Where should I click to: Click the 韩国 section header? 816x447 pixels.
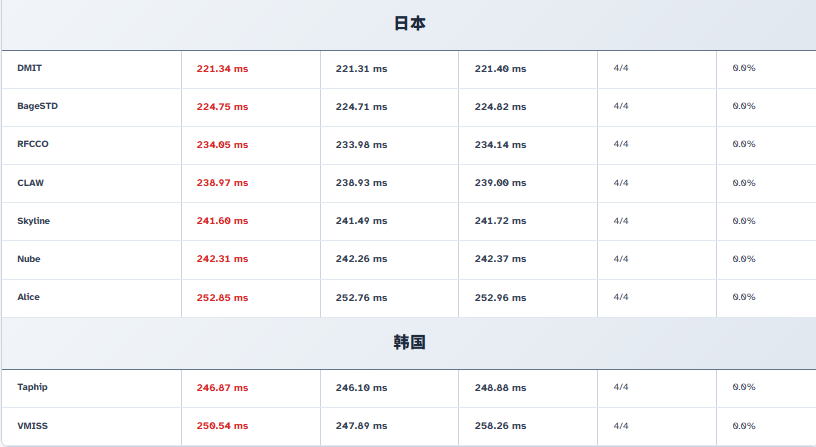coord(409,342)
